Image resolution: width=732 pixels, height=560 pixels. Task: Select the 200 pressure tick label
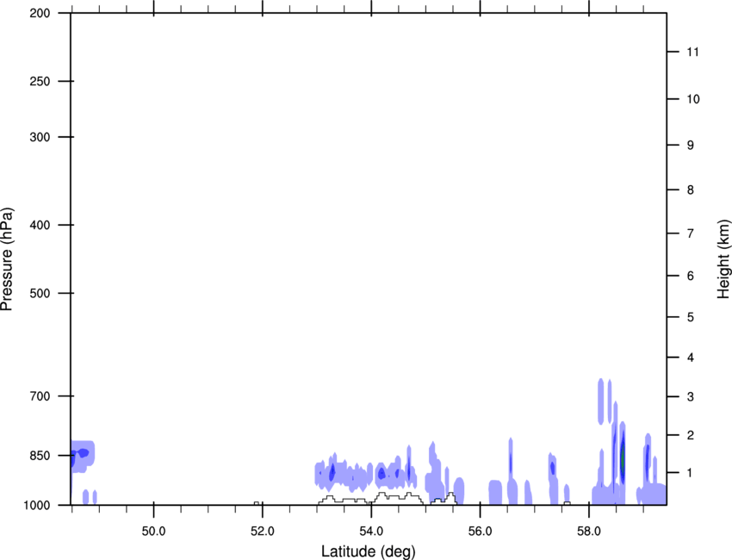[40, 13]
